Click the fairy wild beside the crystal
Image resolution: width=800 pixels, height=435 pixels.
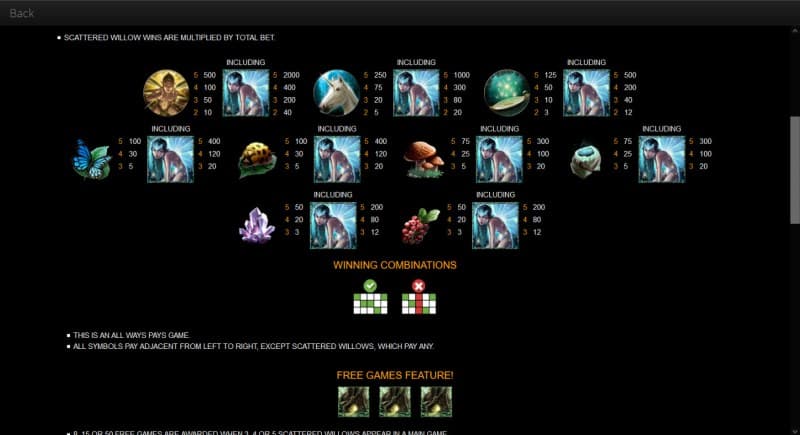[x=333, y=225]
